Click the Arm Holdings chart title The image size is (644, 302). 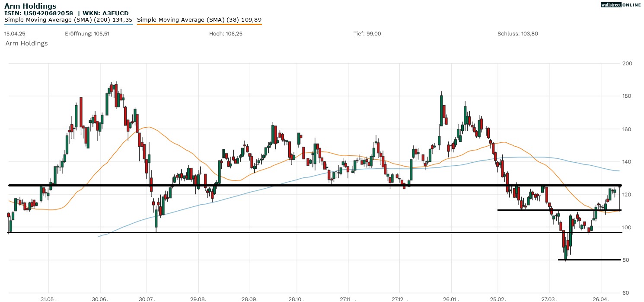[30, 6]
